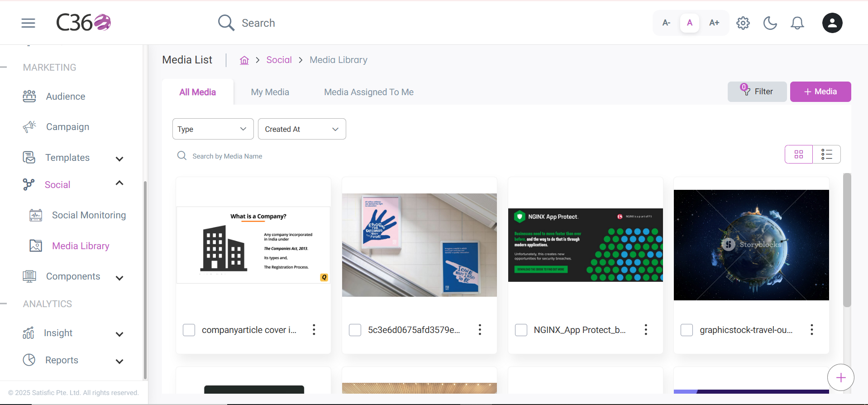Open the Created At dropdown

pos(302,129)
